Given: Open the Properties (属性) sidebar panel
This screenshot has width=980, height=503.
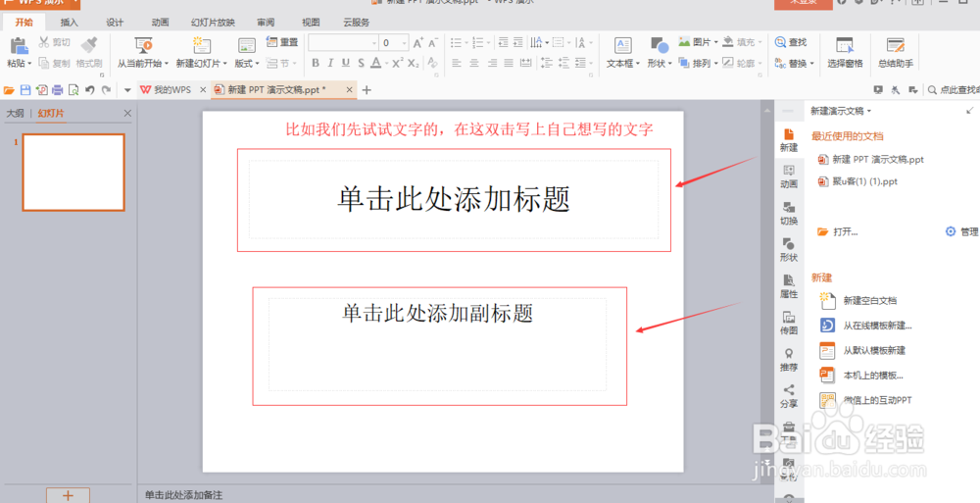Looking at the screenshot, I should click(x=789, y=286).
